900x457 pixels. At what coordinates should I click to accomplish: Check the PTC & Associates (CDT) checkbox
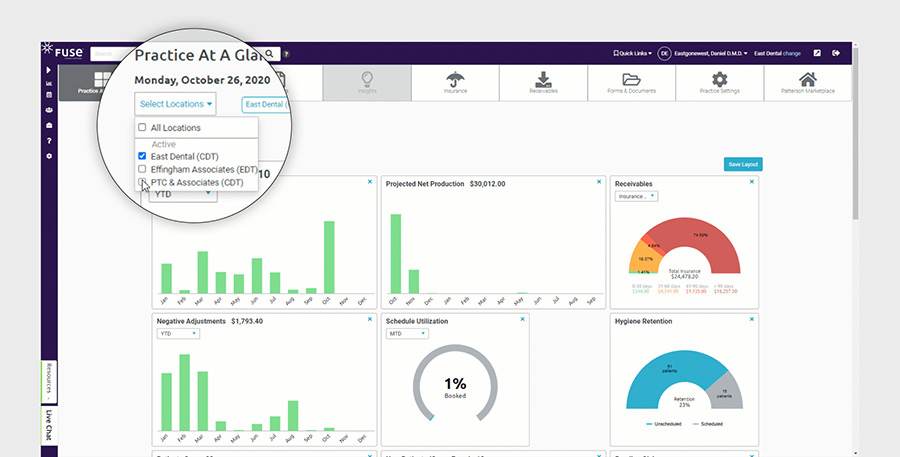(x=142, y=182)
